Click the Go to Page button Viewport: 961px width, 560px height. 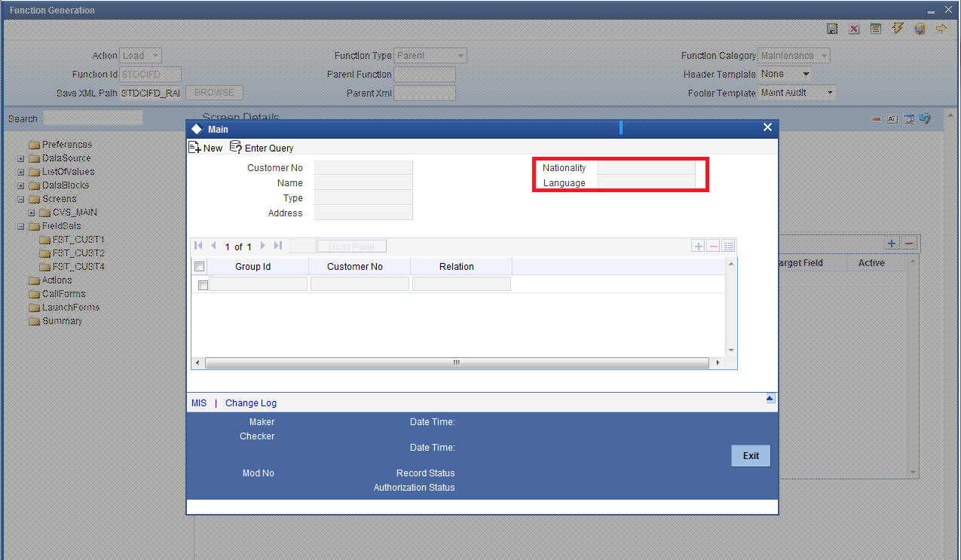click(x=351, y=246)
